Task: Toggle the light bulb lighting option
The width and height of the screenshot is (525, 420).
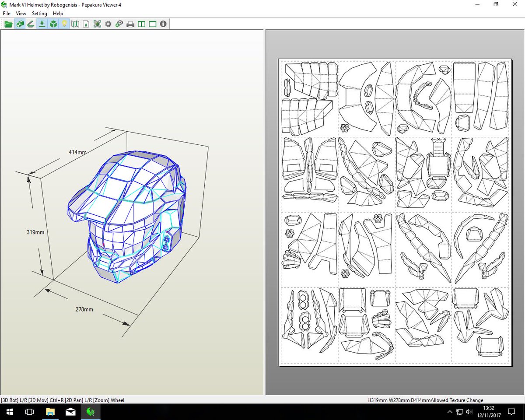Action: coord(64,24)
